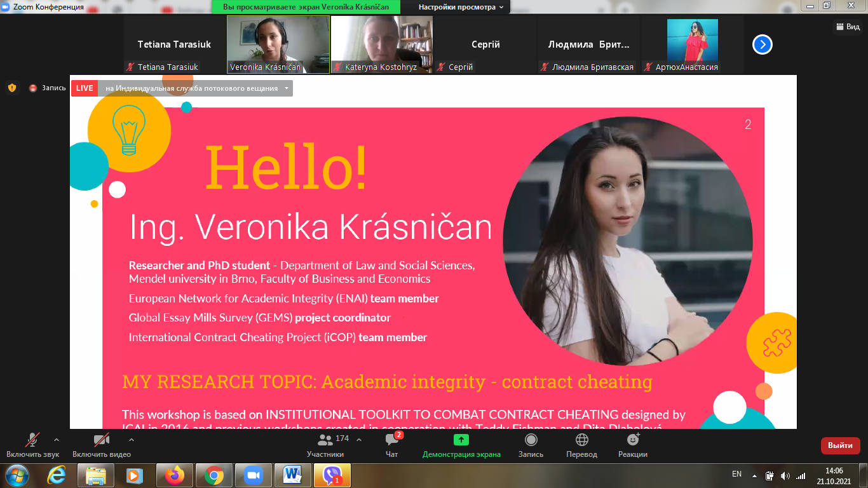Unmute microphone with audio button
This screenshot has width=868, height=488.
click(32, 440)
